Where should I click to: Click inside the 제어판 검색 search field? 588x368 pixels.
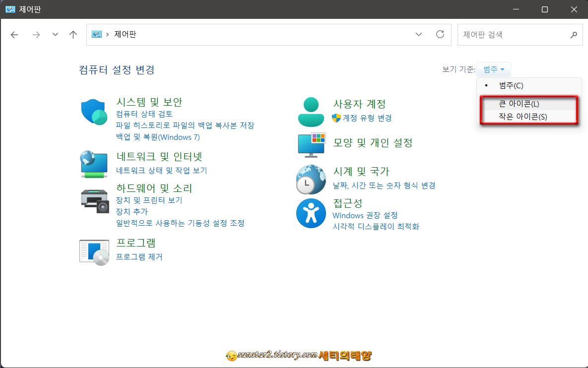511,35
